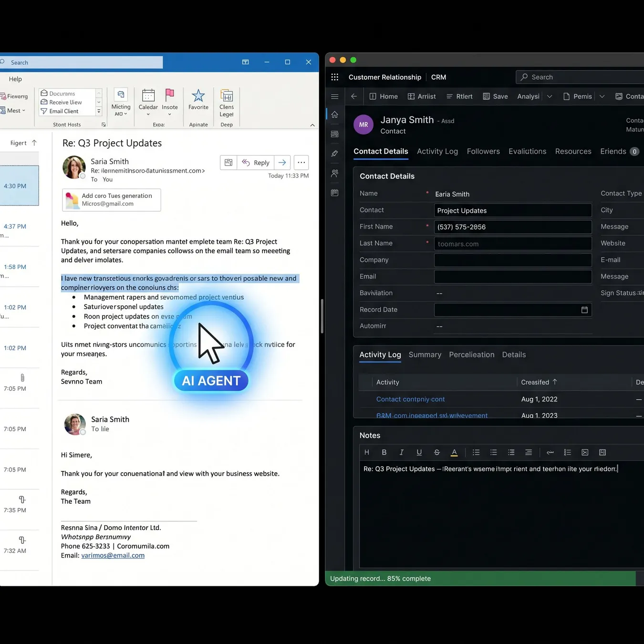The width and height of the screenshot is (644, 644).
Task: Click the Notes text area
Action: pyautogui.click(x=501, y=514)
